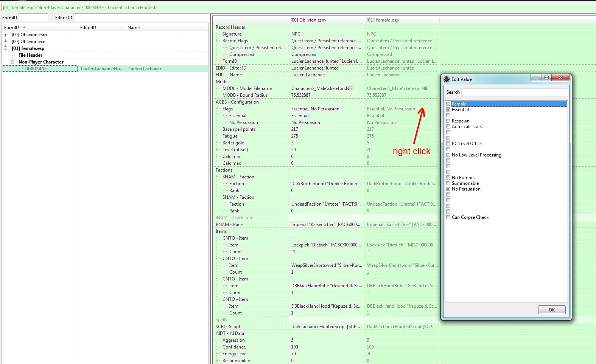This screenshot has height=364, width=596.
Task: Click 'Lucien Lachance' name in left tree
Action: pyautogui.click(x=145, y=69)
